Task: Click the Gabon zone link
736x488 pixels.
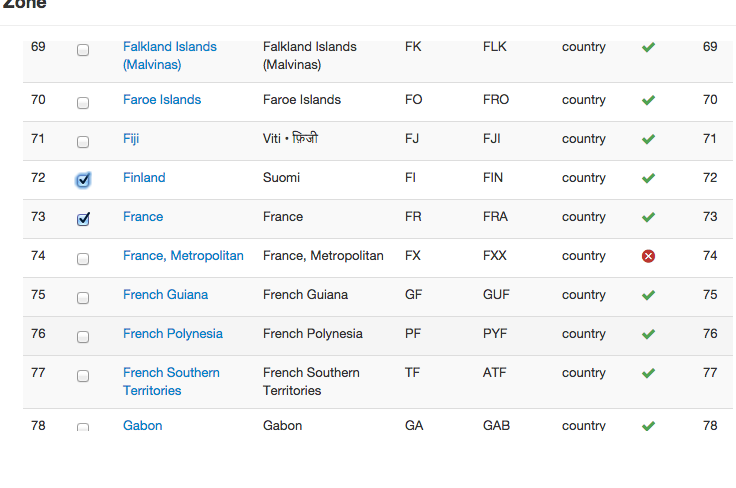Action: click(142, 425)
